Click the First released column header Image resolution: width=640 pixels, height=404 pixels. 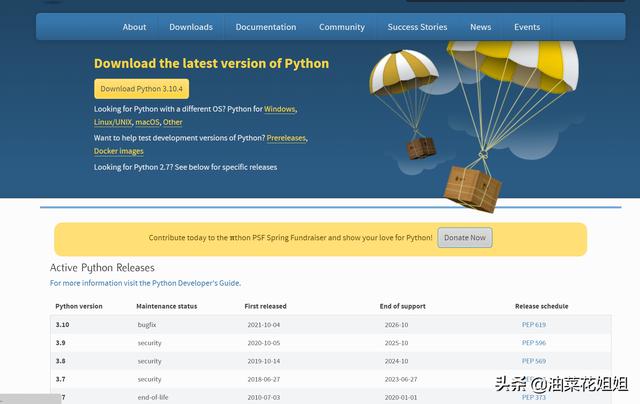[x=265, y=306]
